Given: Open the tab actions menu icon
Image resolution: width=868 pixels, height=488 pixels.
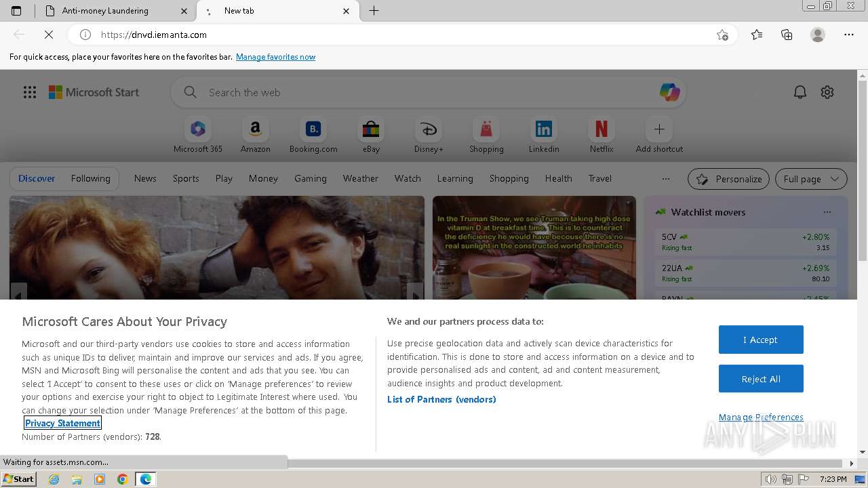Looking at the screenshot, I should click(x=16, y=11).
